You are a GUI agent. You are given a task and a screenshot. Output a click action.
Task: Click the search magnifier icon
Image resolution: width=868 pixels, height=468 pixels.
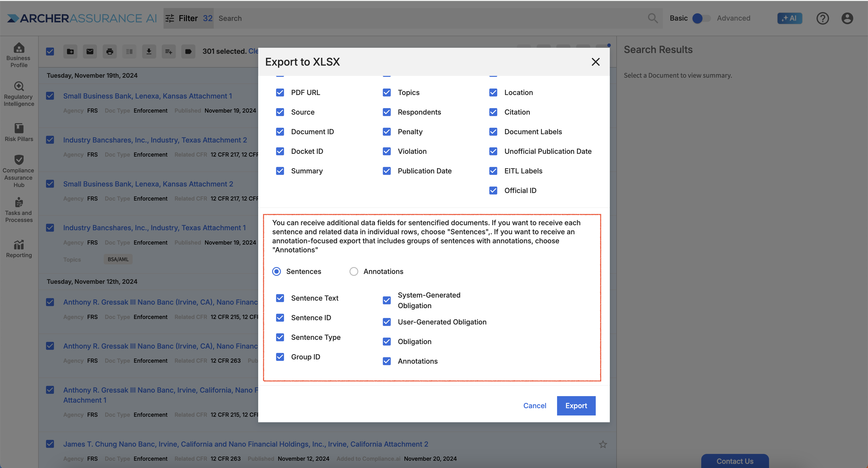[653, 18]
